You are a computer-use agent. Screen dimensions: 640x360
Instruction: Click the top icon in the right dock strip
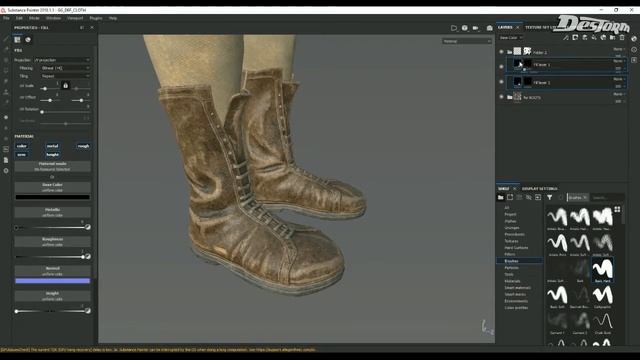tap(634, 39)
